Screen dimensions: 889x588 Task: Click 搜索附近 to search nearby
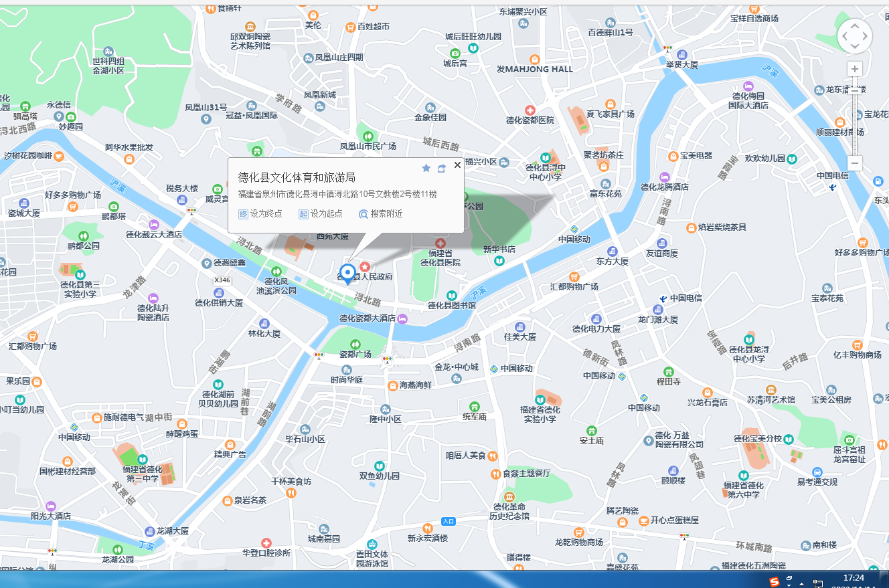click(381, 214)
